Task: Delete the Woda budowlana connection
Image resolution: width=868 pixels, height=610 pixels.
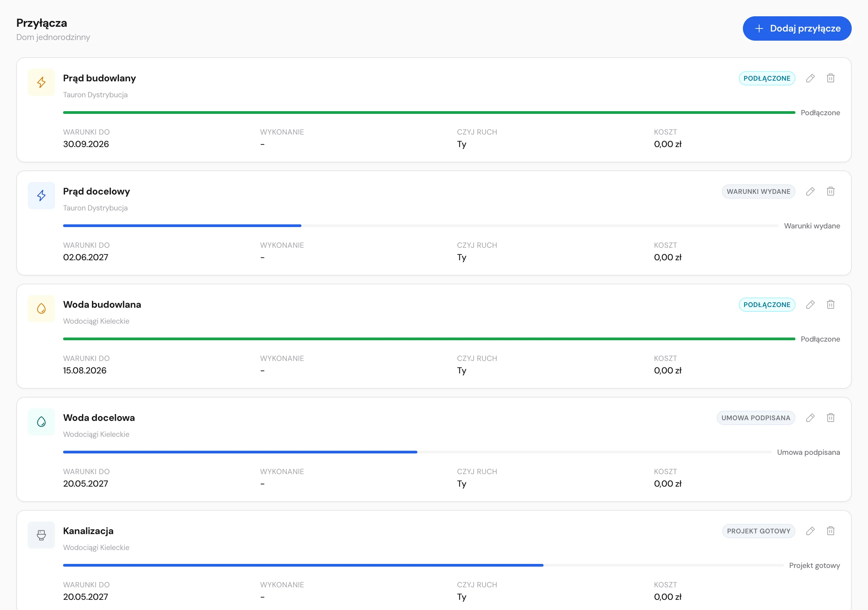Action: point(831,305)
